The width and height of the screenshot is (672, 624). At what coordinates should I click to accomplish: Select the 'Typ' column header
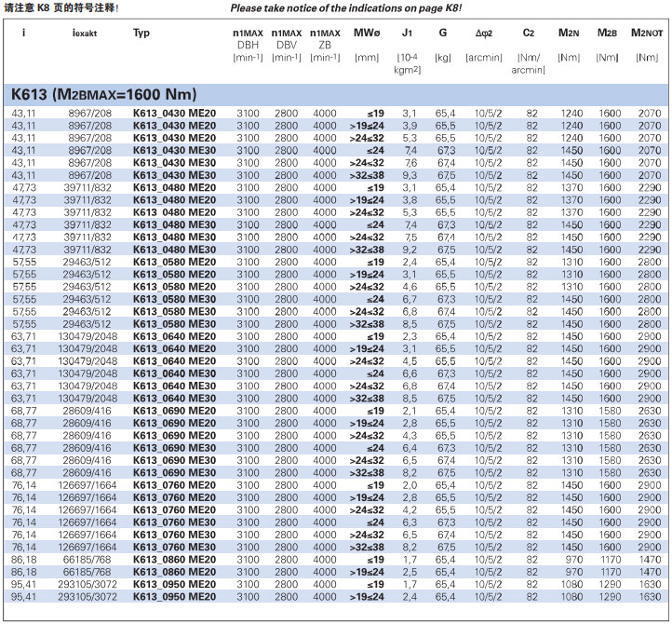tap(141, 33)
